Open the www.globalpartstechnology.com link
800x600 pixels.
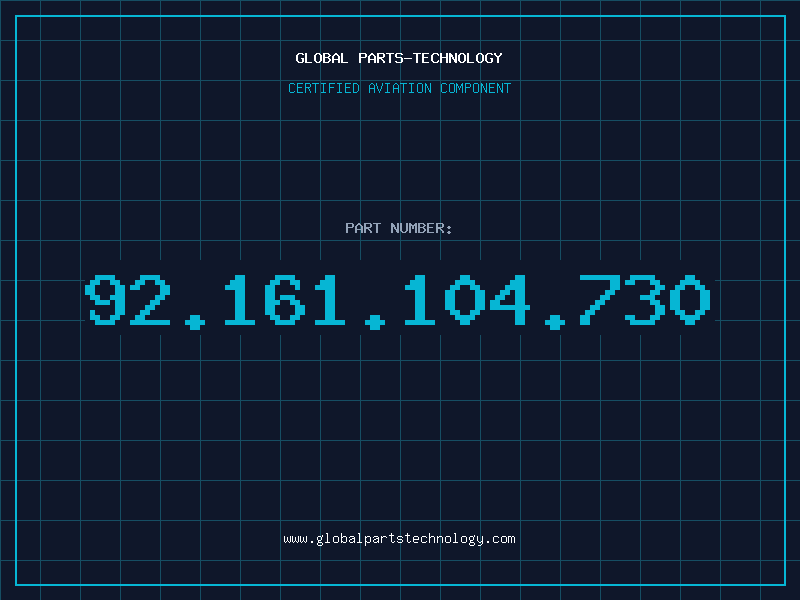(x=399, y=539)
